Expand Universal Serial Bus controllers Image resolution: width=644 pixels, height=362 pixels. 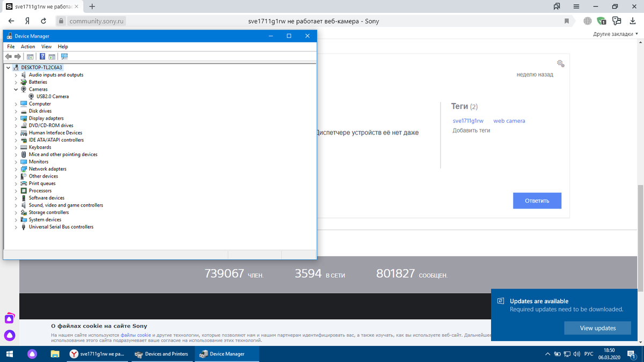(16, 227)
